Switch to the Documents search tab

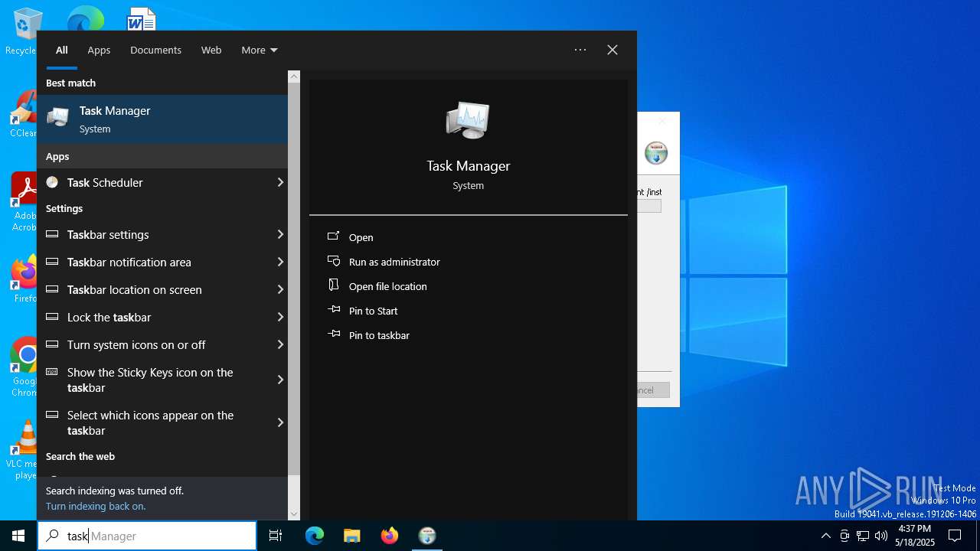tap(155, 50)
